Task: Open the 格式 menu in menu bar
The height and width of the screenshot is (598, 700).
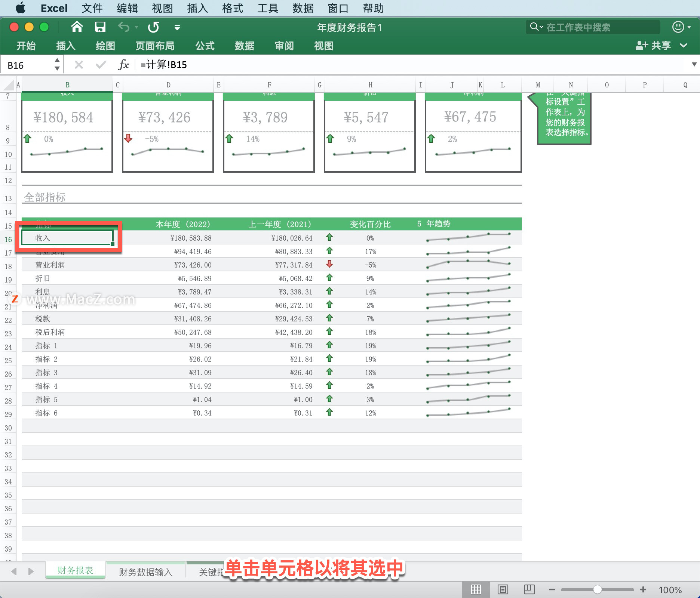Action: tap(233, 8)
